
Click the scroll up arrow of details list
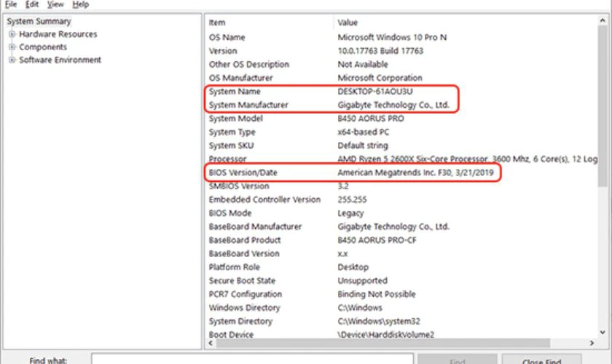point(603,20)
